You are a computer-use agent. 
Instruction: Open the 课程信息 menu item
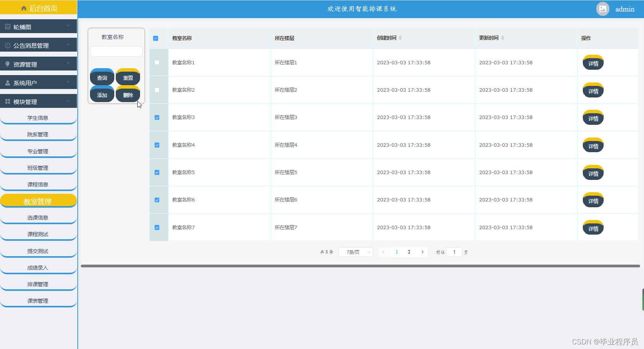coord(38,184)
